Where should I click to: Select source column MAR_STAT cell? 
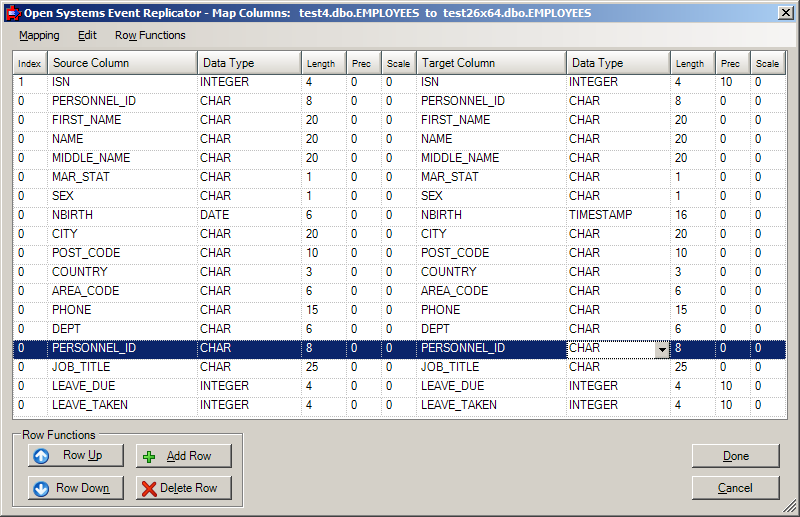pyautogui.click(x=122, y=177)
